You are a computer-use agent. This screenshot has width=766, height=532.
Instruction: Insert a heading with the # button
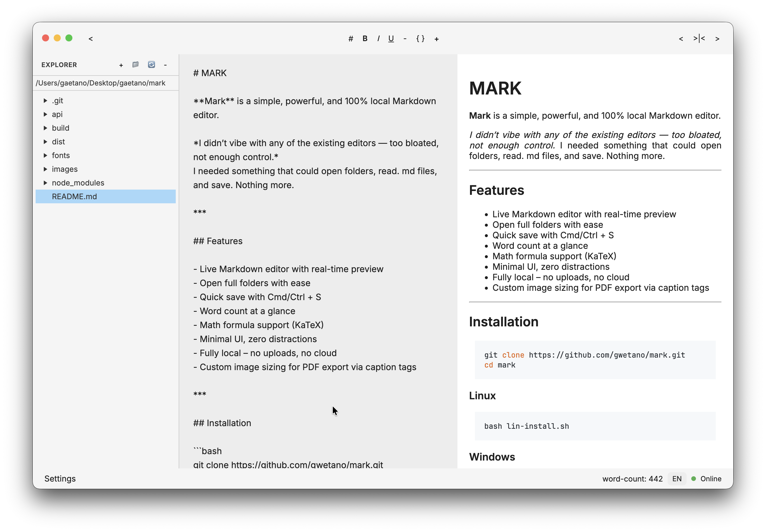[351, 39]
